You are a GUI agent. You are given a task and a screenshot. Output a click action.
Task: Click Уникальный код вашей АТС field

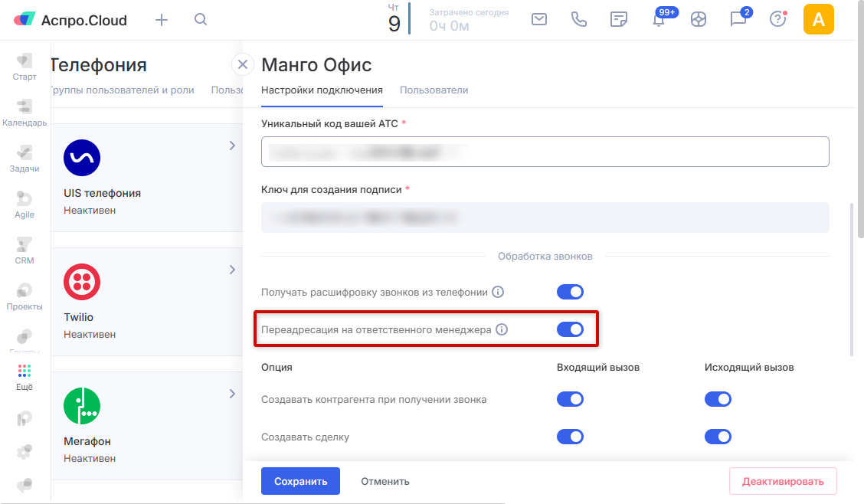pos(545,152)
